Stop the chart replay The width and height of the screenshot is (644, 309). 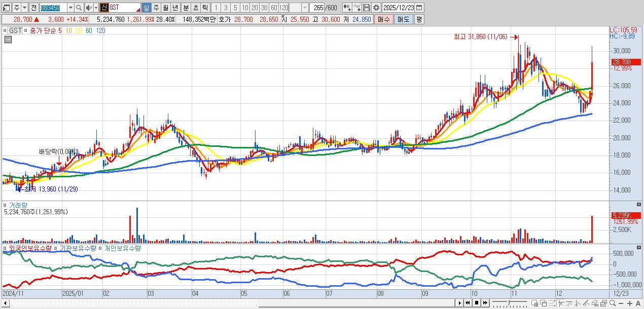point(477,303)
